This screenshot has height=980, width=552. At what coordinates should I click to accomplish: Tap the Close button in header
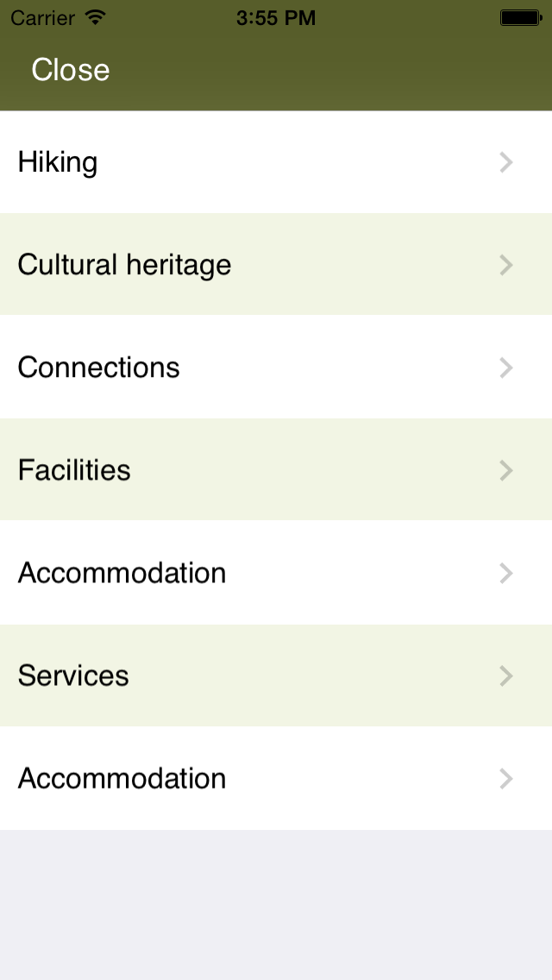click(71, 70)
